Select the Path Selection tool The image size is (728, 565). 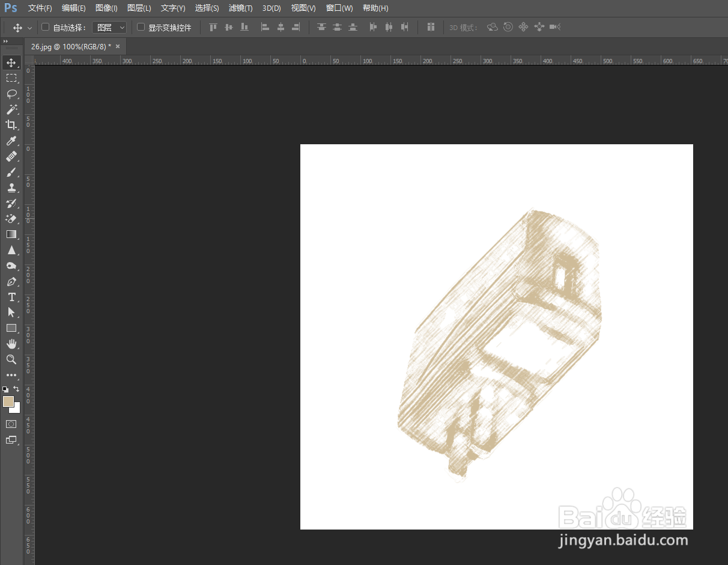(11, 313)
